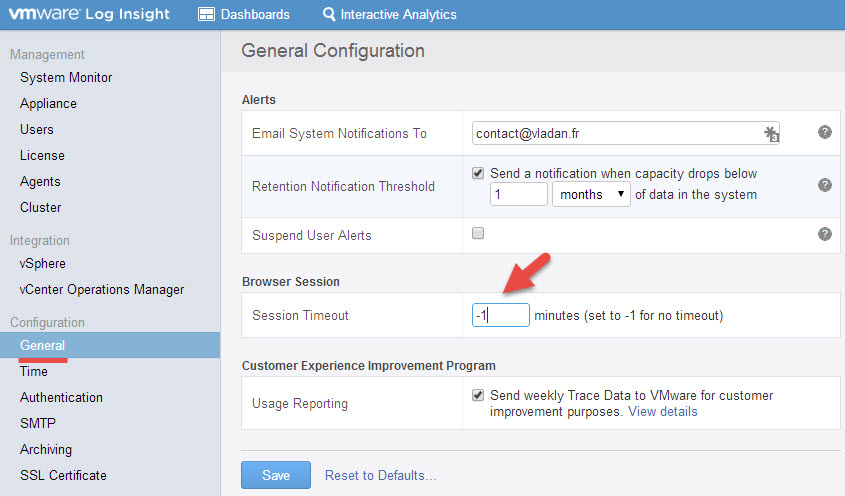Click the retention threshold number field

[518, 194]
